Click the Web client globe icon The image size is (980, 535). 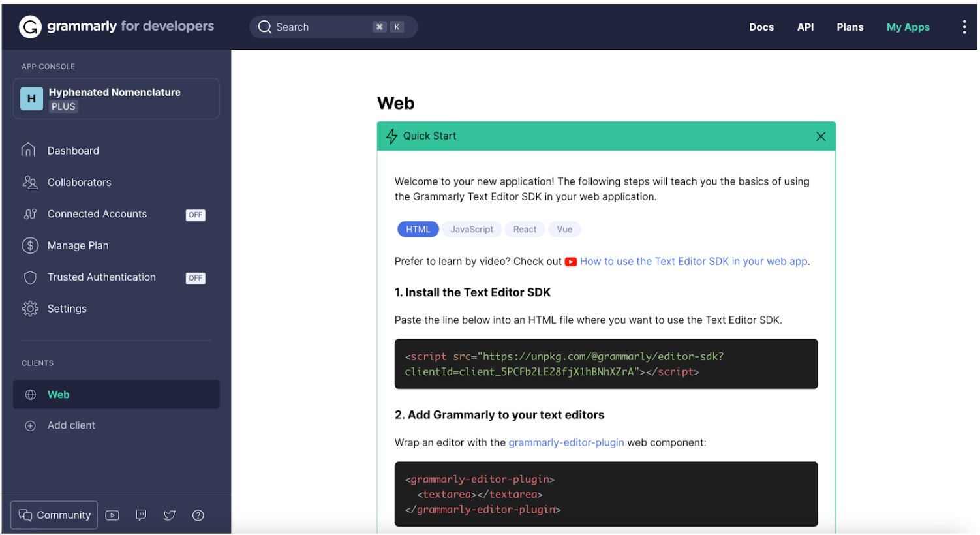click(30, 395)
